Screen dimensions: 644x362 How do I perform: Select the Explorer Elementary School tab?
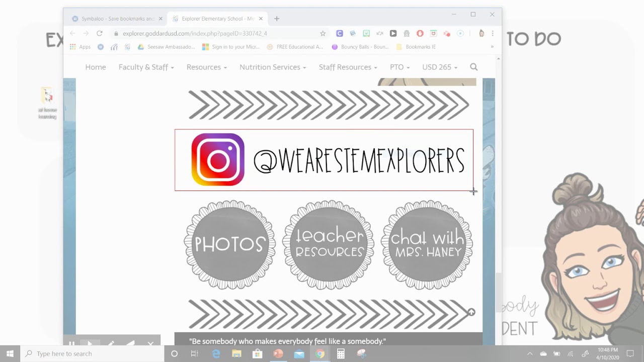pos(217,19)
